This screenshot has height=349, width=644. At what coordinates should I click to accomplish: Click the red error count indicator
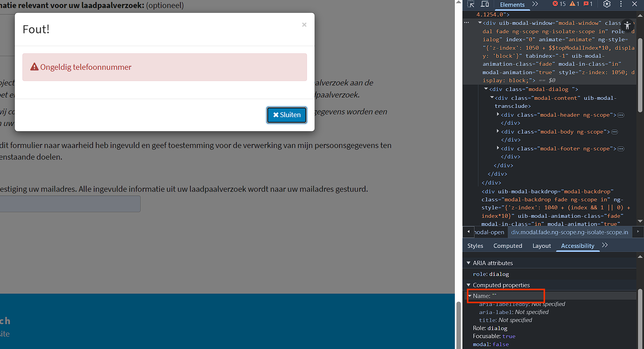[559, 4]
